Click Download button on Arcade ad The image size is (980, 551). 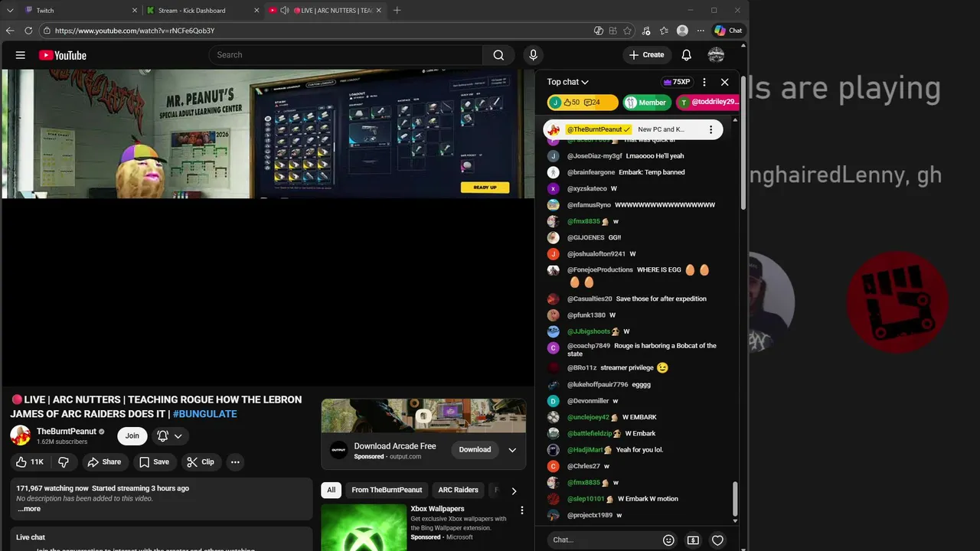(475, 450)
